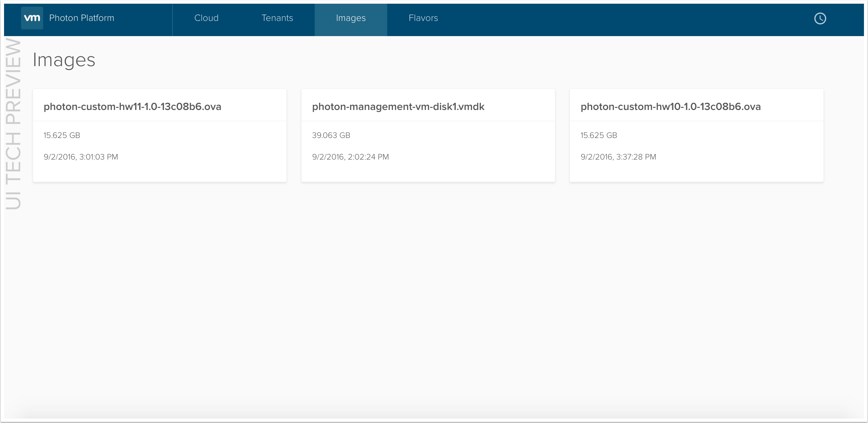The image size is (868, 423).
Task: Open photon-management-vm-disk1.vmdk image card
Action: click(x=428, y=135)
